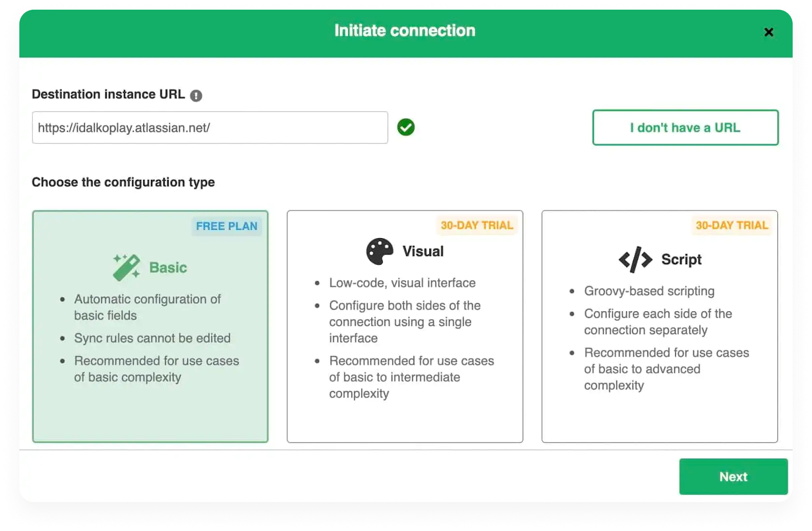Pick the Script configuration type card
The image size is (812, 531).
pyautogui.click(x=659, y=416)
